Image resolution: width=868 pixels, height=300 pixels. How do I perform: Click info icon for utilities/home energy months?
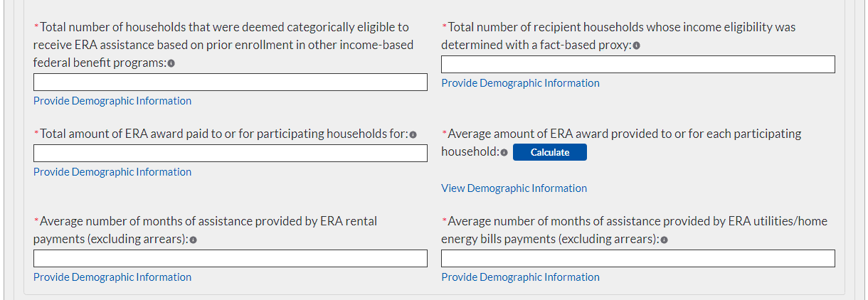[664, 240]
